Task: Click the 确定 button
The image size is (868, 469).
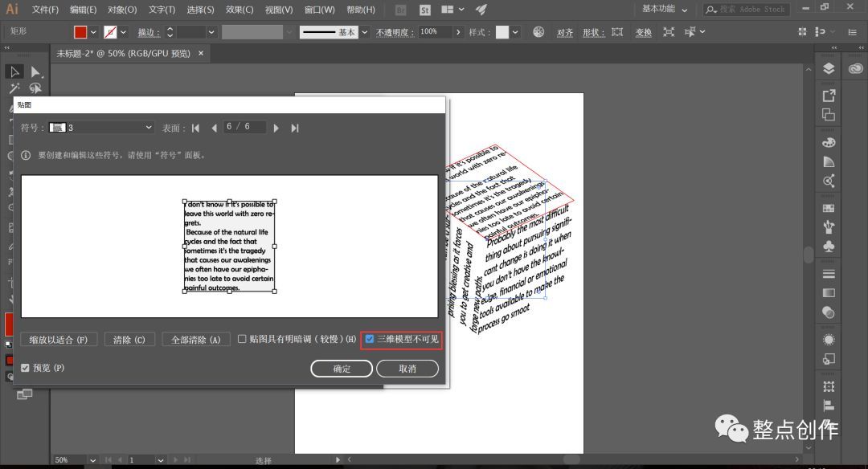Action: (x=342, y=369)
